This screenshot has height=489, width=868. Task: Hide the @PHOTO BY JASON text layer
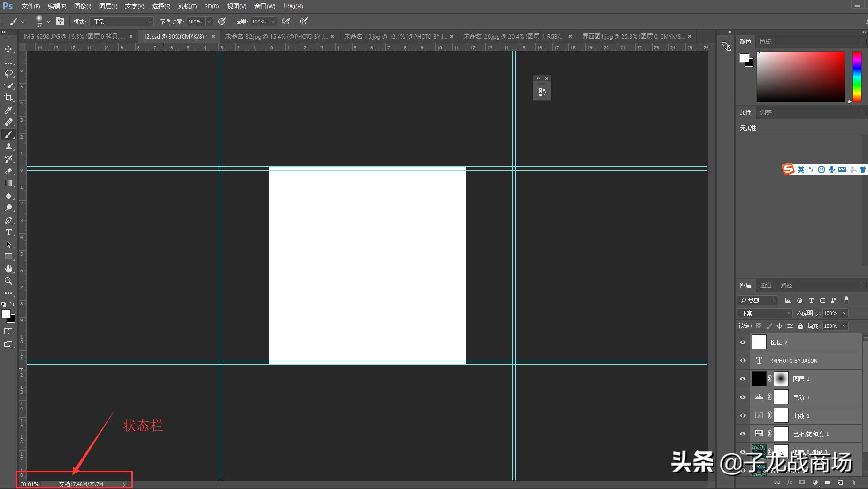pyautogui.click(x=743, y=361)
